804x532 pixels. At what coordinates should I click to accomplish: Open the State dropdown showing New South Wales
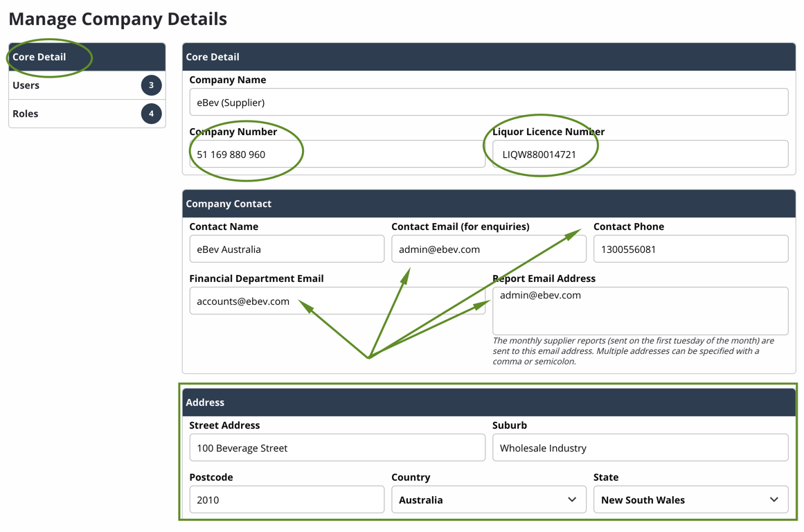click(x=690, y=499)
